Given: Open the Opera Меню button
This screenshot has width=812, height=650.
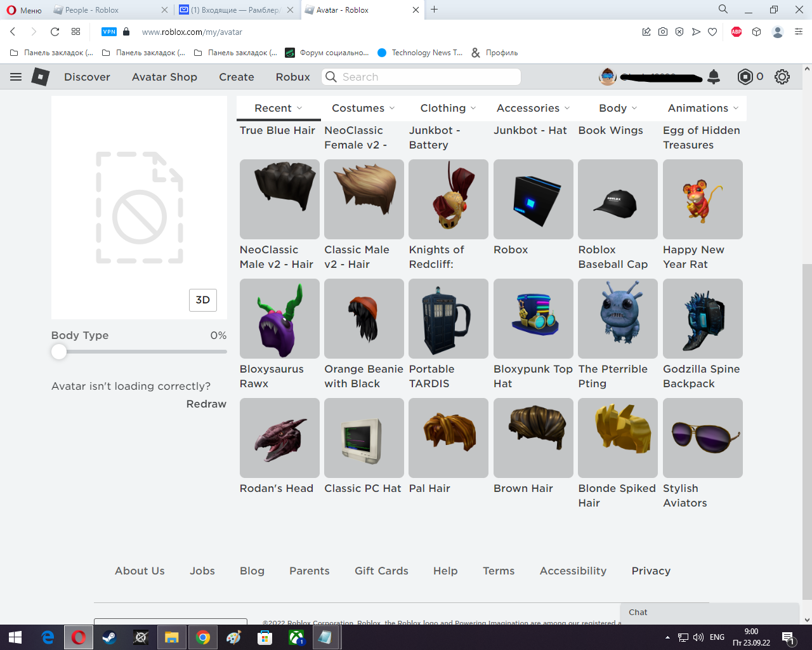Looking at the screenshot, I should [24, 10].
